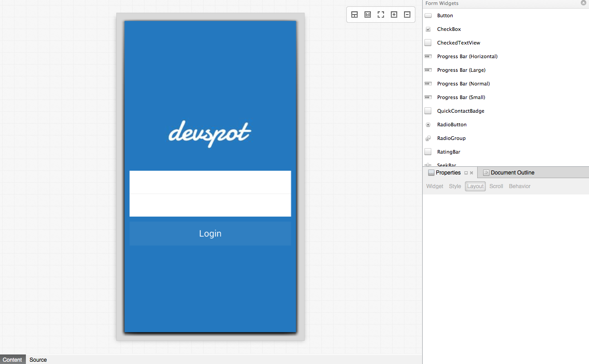Click the 'Progress Bar (Large)' label
The width and height of the screenshot is (589, 364).
461,70
